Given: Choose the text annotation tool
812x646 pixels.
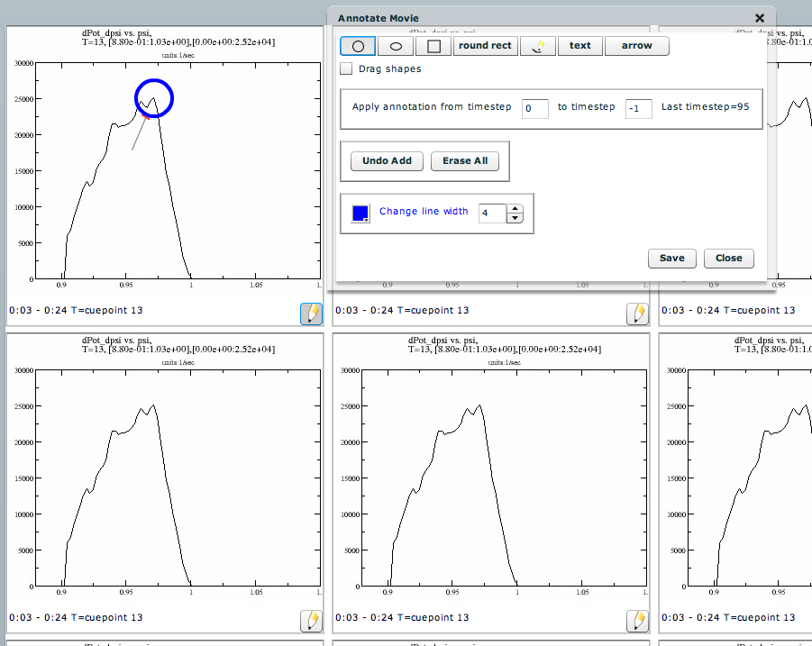Looking at the screenshot, I should pyautogui.click(x=580, y=46).
